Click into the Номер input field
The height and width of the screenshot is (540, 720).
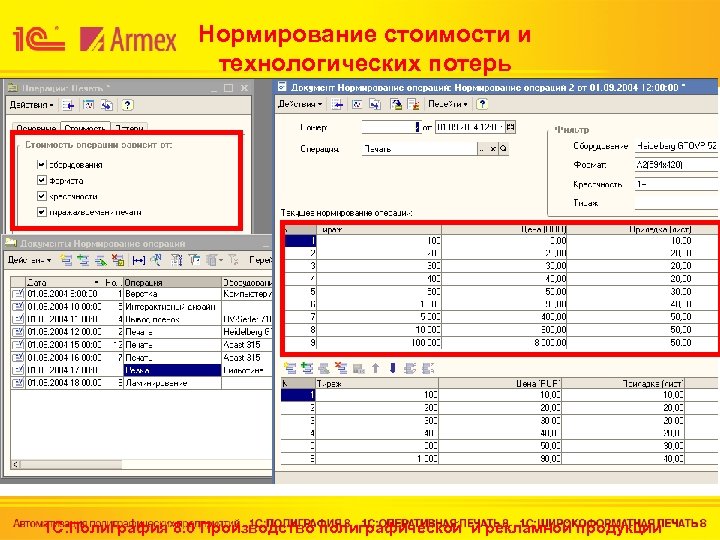[391, 127]
